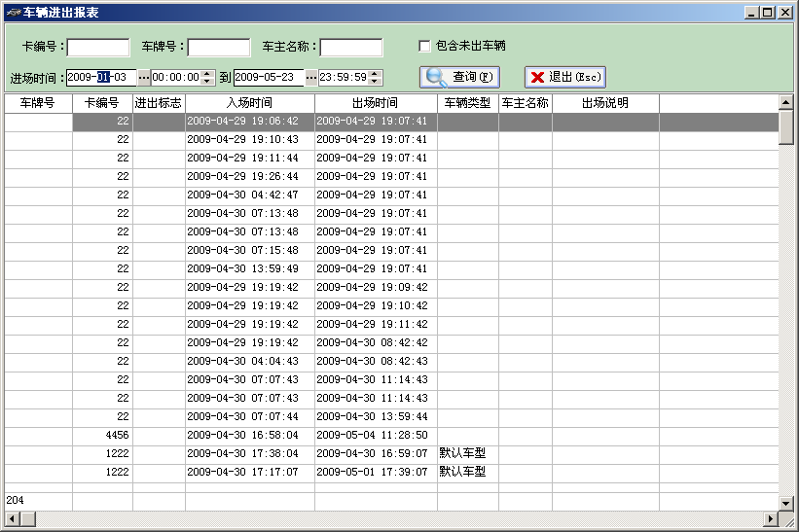Click the 查询 search button with magnifier

459,78
